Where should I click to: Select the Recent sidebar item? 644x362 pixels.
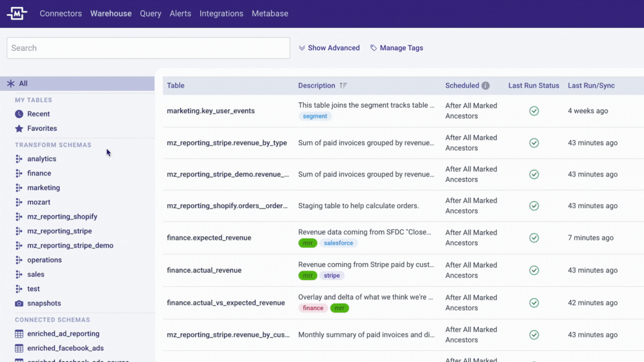point(39,114)
